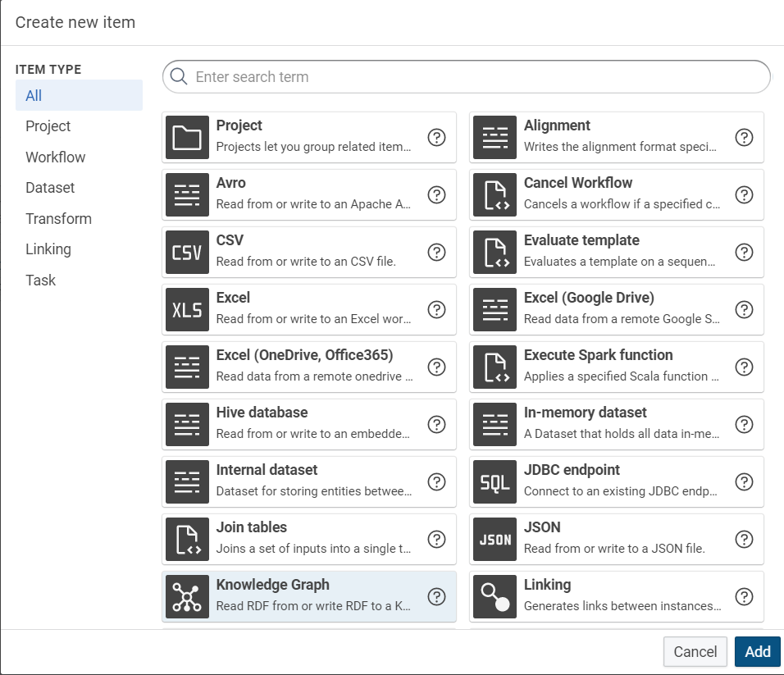Screen dimensions: 784x675
Task: Select the Cancel Workflow file icon
Action: [495, 194]
